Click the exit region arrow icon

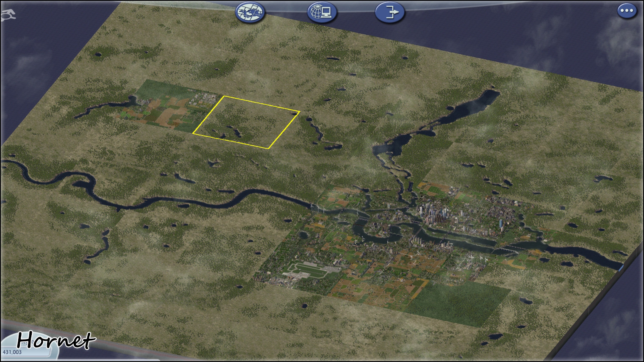390,11
